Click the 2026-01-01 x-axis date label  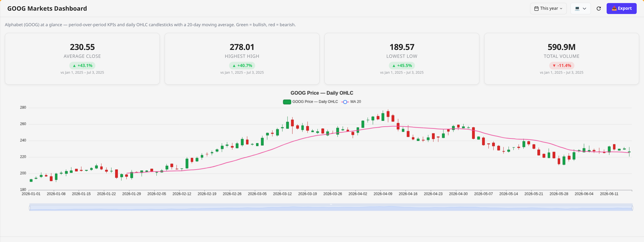(x=31, y=194)
